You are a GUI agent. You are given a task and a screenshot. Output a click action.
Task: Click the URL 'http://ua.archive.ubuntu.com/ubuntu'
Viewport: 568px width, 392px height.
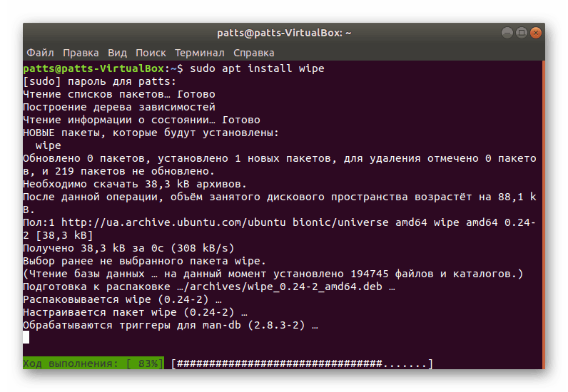(x=173, y=222)
